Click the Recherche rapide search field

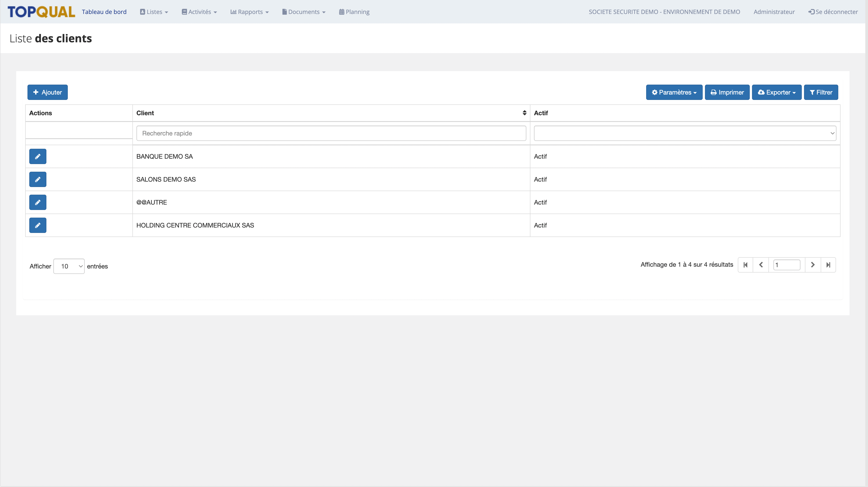331,133
